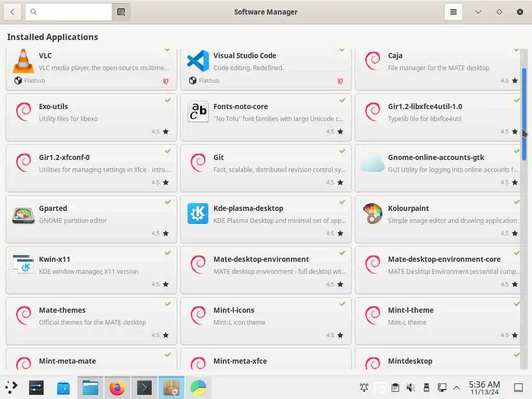Select the Gir1.2-xfconf-0 package title
Viewport: 532px width, 399px height.
[64, 157]
